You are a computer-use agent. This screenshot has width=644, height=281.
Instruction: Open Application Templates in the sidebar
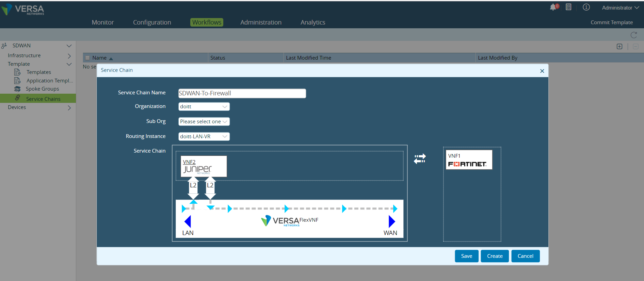(x=50, y=81)
